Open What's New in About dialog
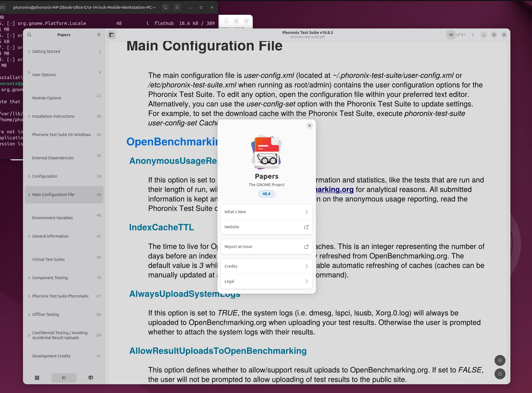This screenshot has height=393, width=532. pyautogui.click(x=266, y=212)
